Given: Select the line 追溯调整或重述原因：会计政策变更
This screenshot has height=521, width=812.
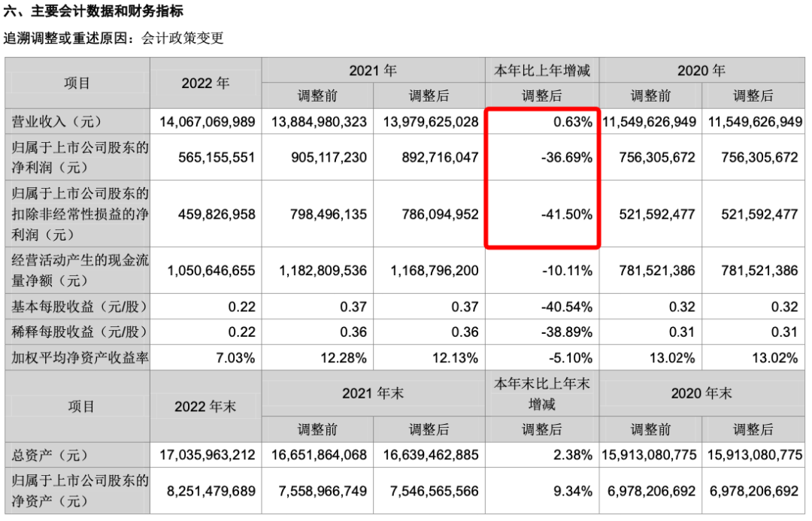Looking at the screenshot, I should (114, 38).
